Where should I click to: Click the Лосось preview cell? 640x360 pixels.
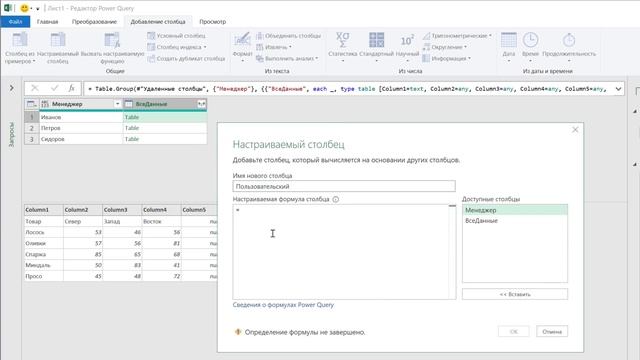(x=43, y=232)
